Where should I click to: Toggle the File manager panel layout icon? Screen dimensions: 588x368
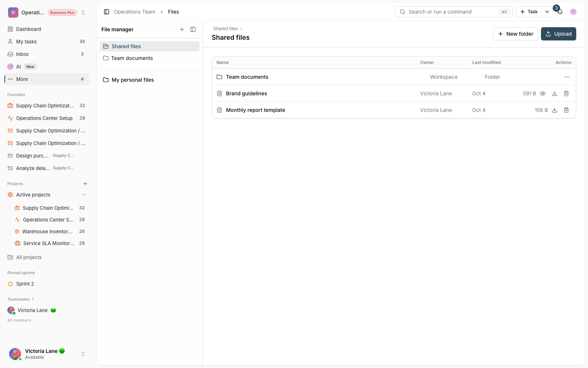click(x=193, y=29)
